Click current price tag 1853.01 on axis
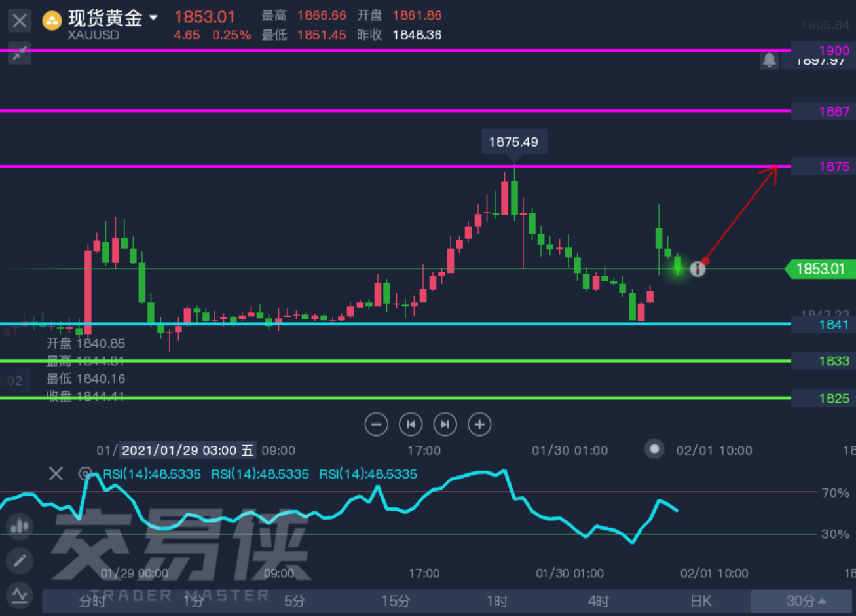This screenshot has width=856, height=616. click(820, 269)
